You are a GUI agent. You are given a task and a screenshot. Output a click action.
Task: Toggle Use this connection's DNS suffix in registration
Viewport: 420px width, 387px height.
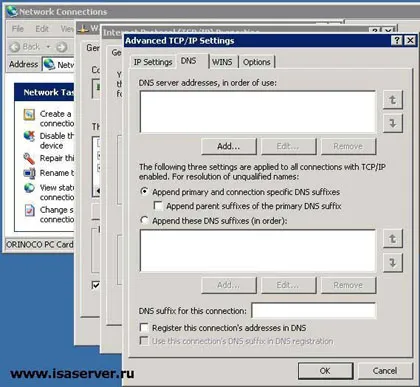pos(144,341)
